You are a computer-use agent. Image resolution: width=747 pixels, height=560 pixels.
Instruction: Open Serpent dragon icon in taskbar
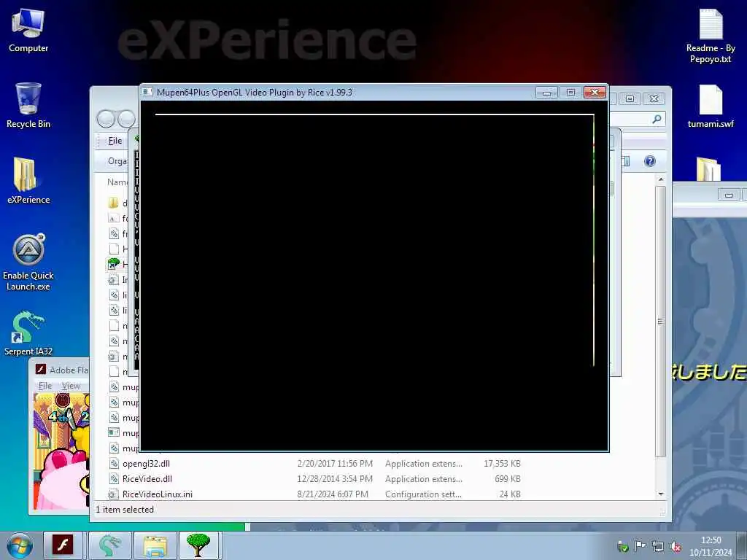click(110, 545)
